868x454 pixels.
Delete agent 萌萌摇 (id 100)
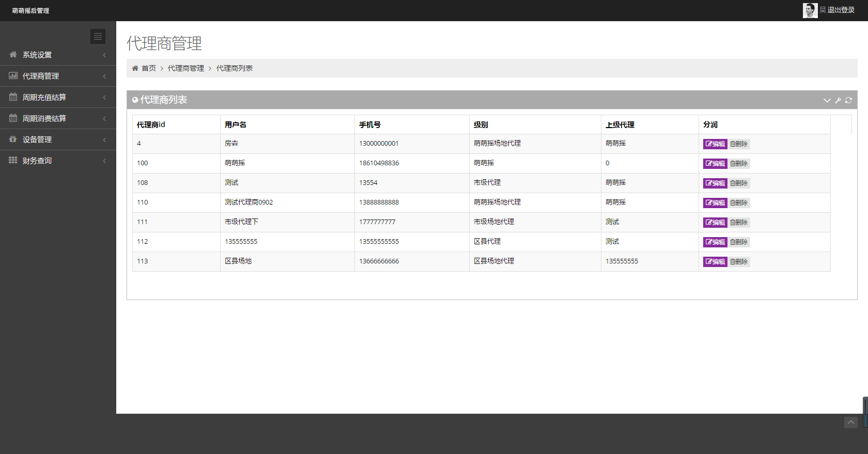tap(739, 164)
